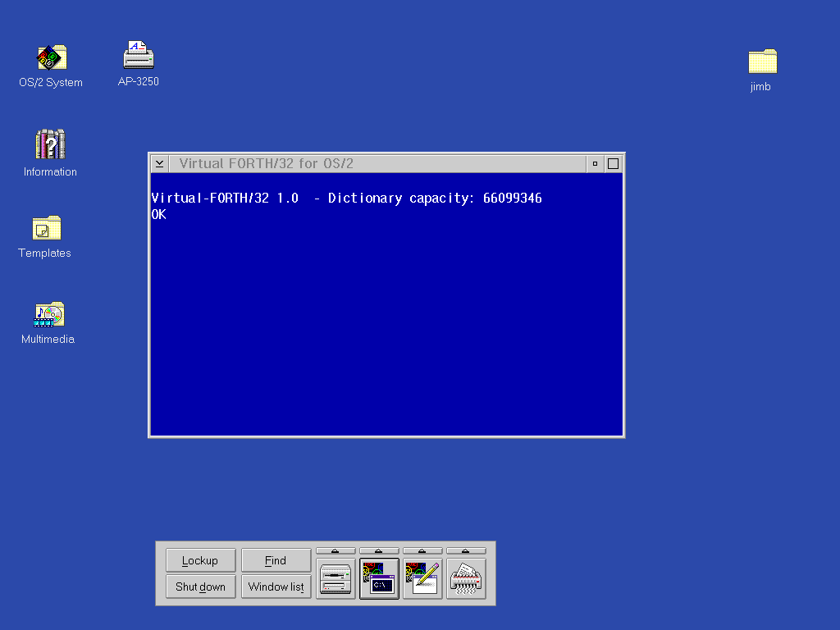The image size is (840, 630).
Task: Open the drawer above the Shredder icon
Action: tap(466, 550)
